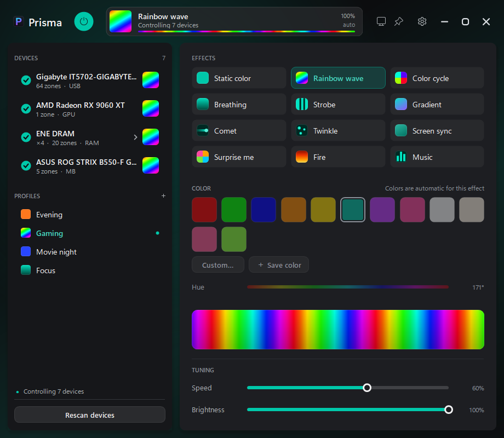Open settings via the gear icon
The image size is (504, 438).
point(422,21)
